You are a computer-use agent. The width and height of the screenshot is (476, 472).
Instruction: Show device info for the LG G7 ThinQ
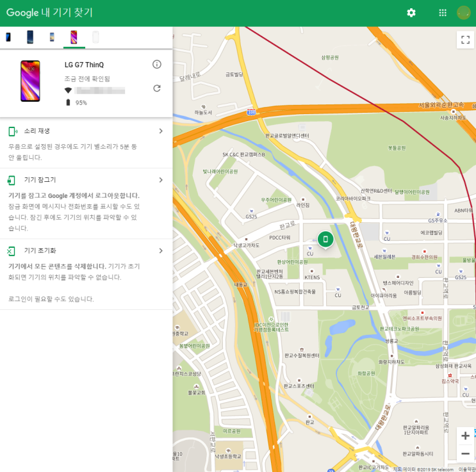point(157,64)
